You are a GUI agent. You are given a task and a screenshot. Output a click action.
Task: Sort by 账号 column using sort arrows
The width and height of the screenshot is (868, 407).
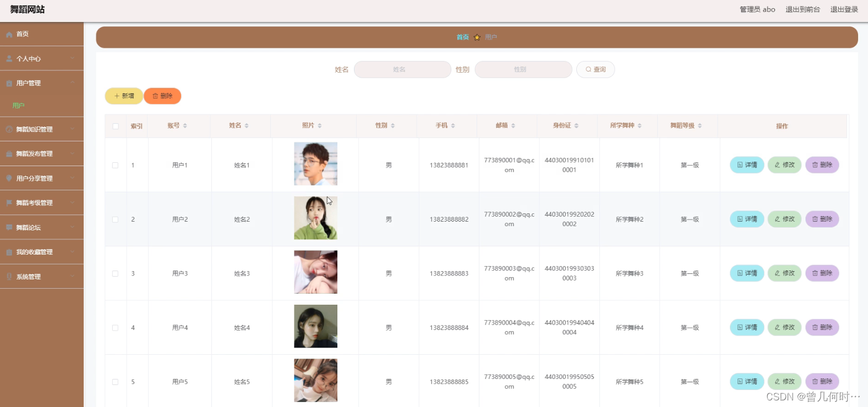185,126
